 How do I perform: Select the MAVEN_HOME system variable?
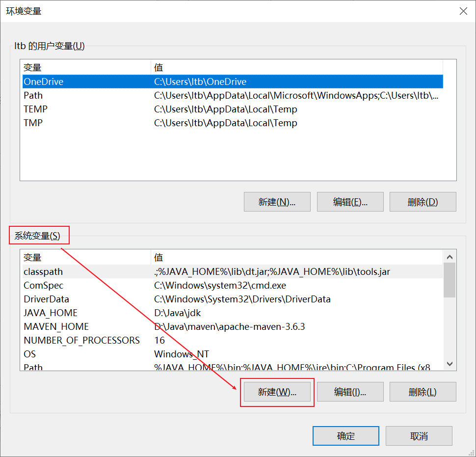point(233,326)
